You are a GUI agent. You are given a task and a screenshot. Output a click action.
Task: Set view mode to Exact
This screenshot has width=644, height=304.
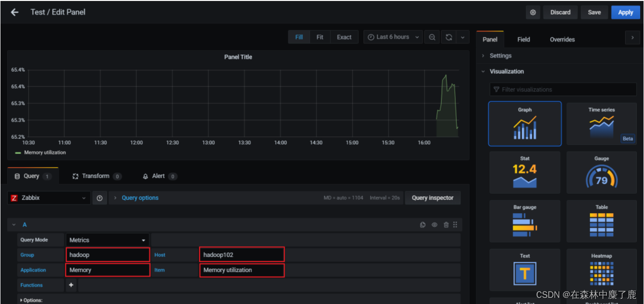point(344,37)
